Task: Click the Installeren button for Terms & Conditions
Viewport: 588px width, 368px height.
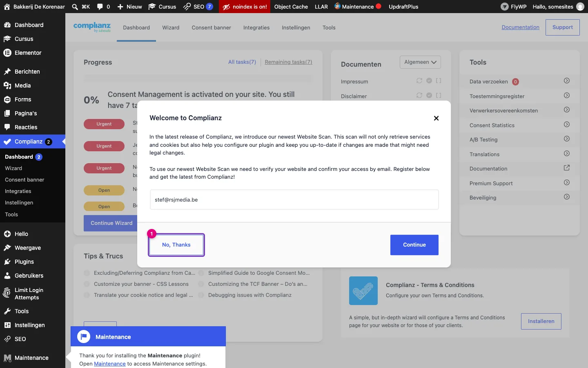Action: tap(541, 321)
